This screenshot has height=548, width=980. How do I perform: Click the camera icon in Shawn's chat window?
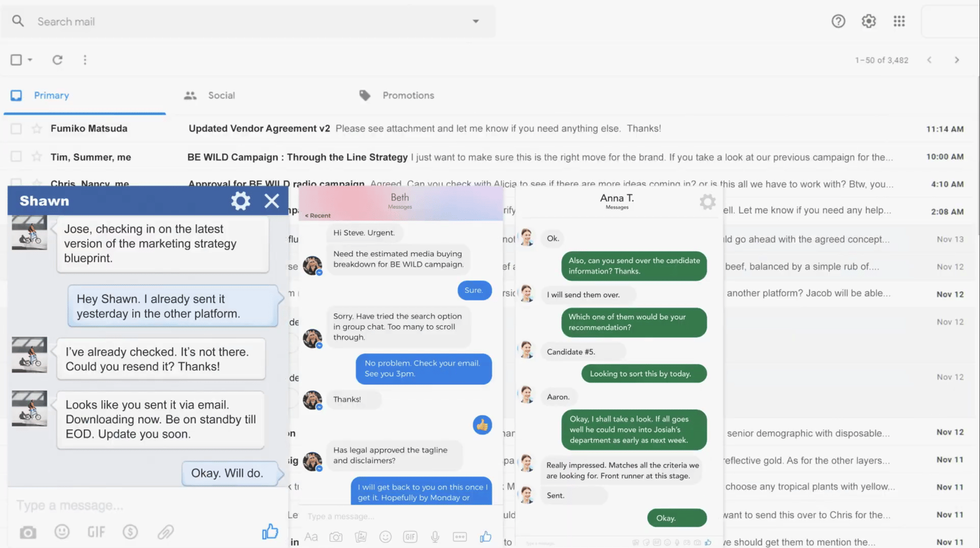click(27, 531)
